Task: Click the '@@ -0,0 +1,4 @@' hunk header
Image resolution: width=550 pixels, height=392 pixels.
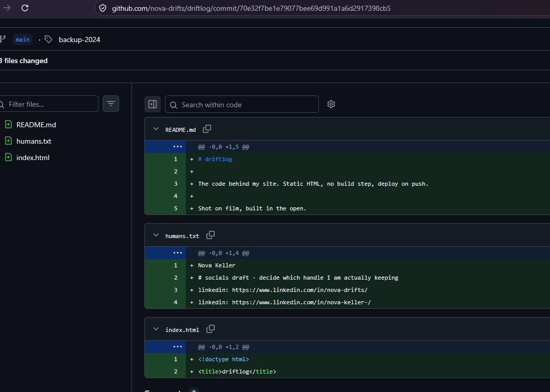Action: tap(223, 253)
